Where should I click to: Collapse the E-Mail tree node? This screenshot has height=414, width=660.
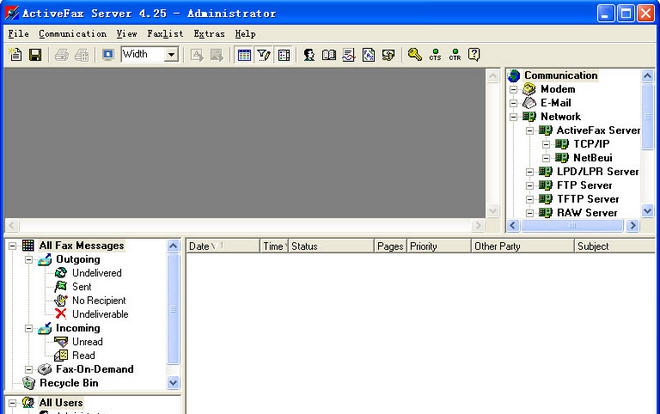pos(513,103)
